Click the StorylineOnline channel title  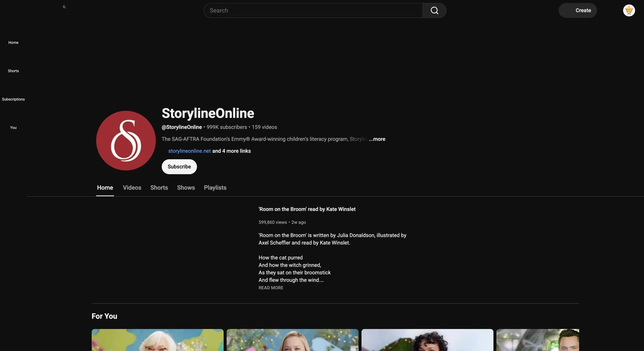pyautogui.click(x=208, y=113)
